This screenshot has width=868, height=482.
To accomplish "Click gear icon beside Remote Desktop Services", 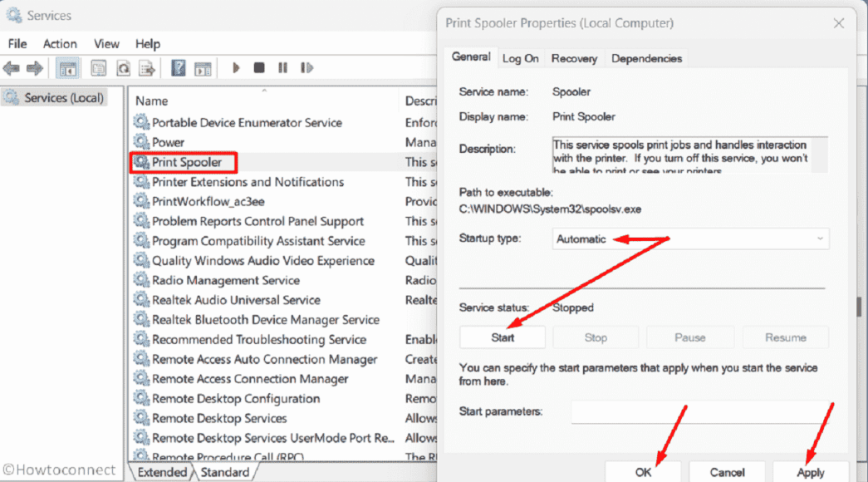I will click(142, 417).
